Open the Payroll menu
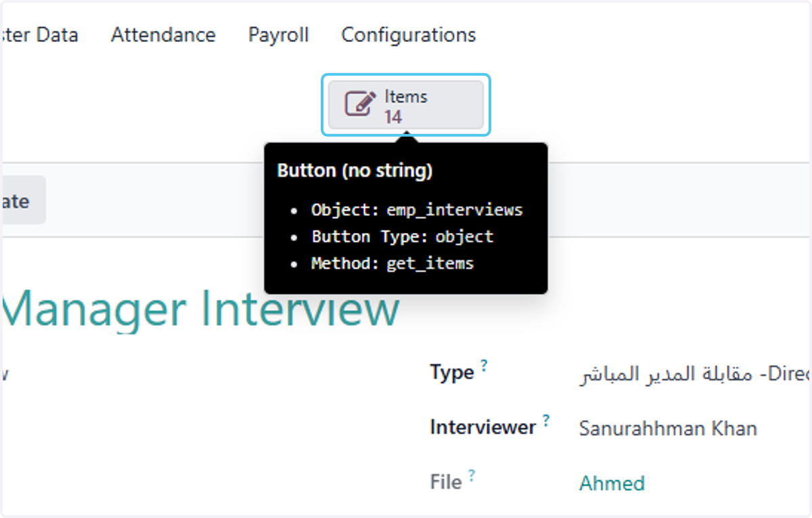 (278, 35)
